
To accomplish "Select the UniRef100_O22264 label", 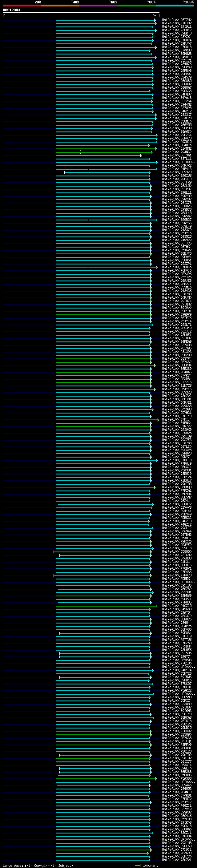I will pyautogui.click(x=177, y=101).
